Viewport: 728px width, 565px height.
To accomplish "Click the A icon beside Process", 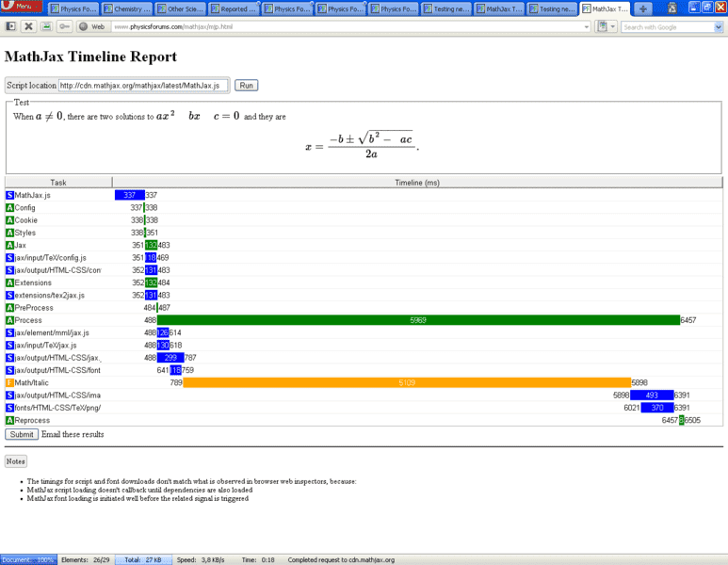I will (x=9, y=320).
